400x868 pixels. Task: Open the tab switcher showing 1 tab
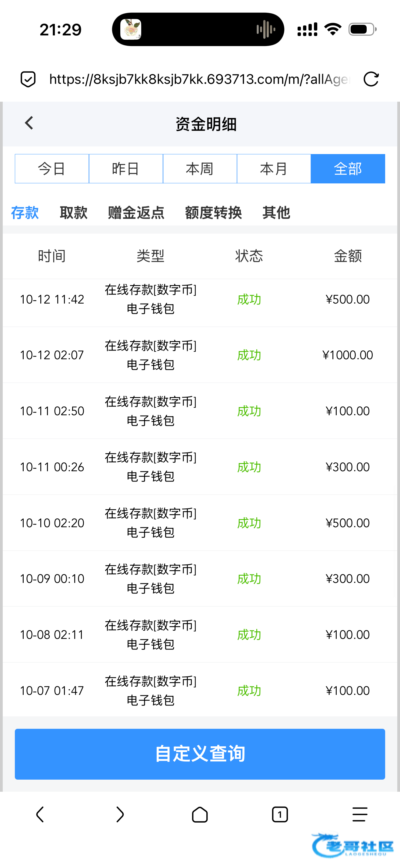pos(280,815)
